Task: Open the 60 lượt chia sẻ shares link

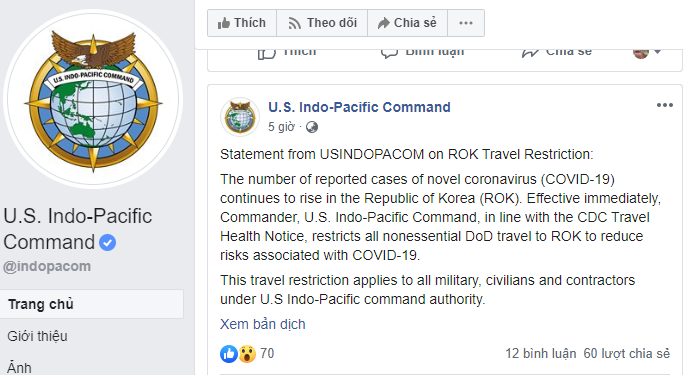Action: [x=626, y=353]
